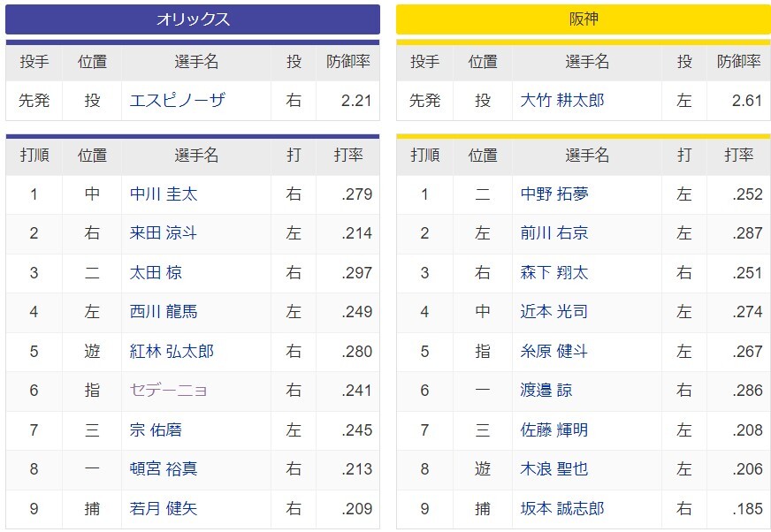The height and width of the screenshot is (532, 771).
Task: Select the 太田 椋 link
Action: click(156, 272)
